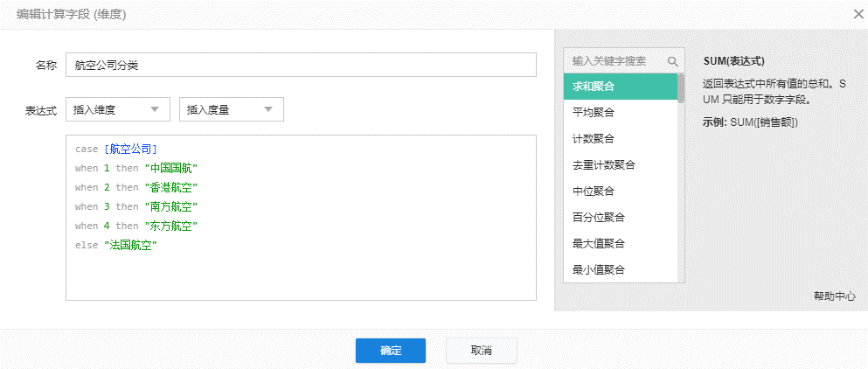Select 平均聚合 function
This screenshot has width=868, height=369.
point(620,113)
